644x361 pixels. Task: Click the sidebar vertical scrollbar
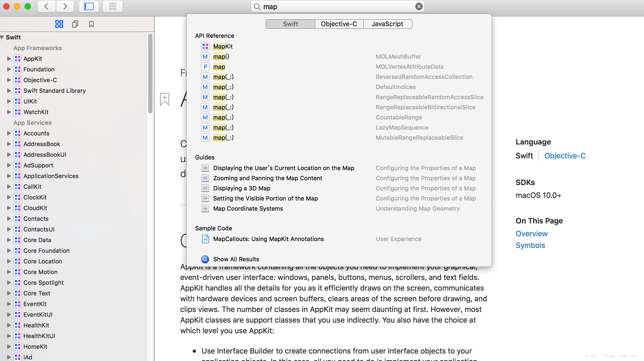coord(150,73)
